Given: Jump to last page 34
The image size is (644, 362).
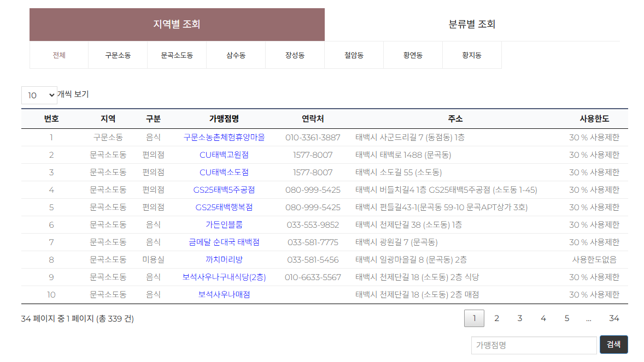Looking at the screenshot, I should [x=614, y=318].
